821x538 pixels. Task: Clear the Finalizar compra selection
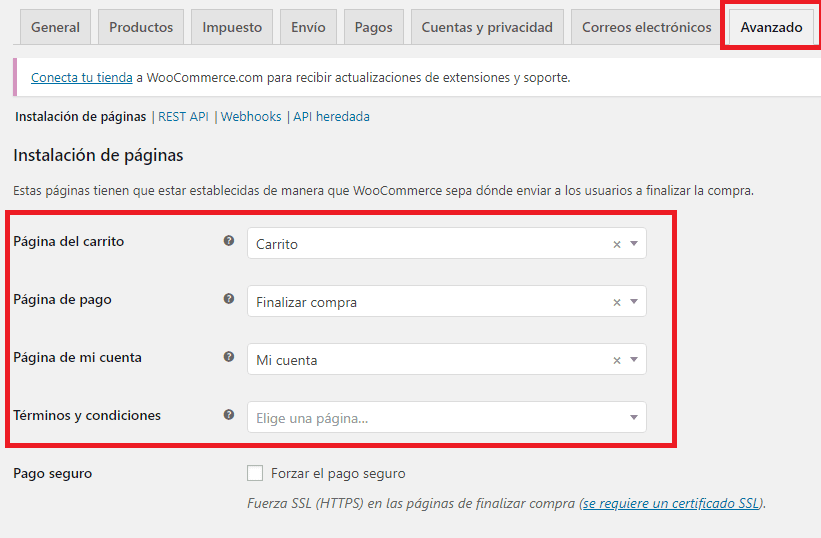point(617,302)
